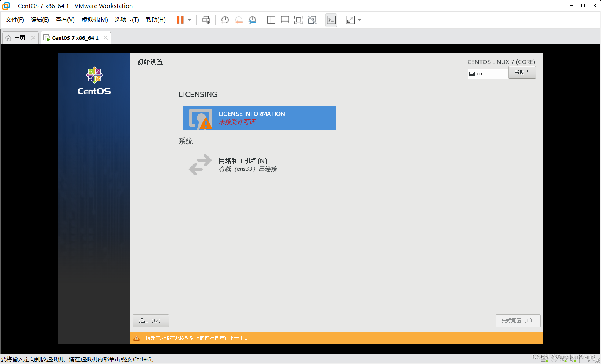Image resolution: width=601 pixels, height=364 pixels.
Task: Open the 编辑(E) menu
Action: click(40, 20)
